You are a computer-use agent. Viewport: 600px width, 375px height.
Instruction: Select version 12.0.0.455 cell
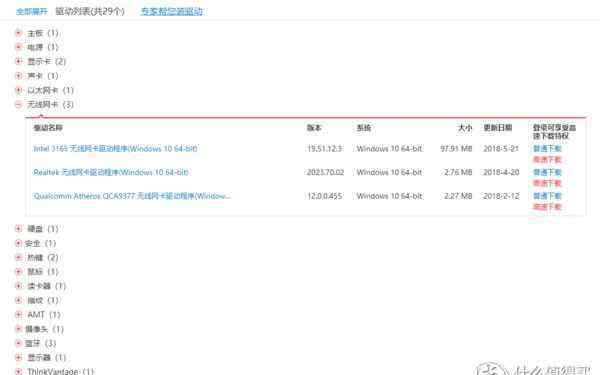click(325, 196)
